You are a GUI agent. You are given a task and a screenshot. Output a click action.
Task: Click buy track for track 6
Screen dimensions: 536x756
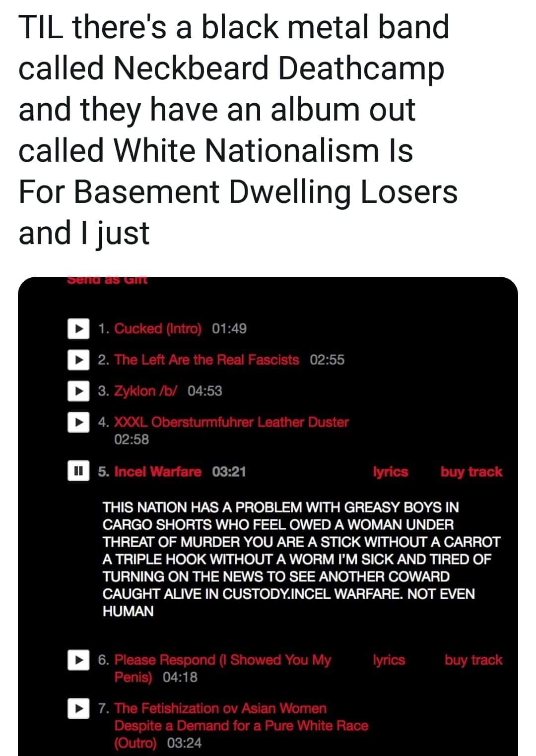(473, 660)
